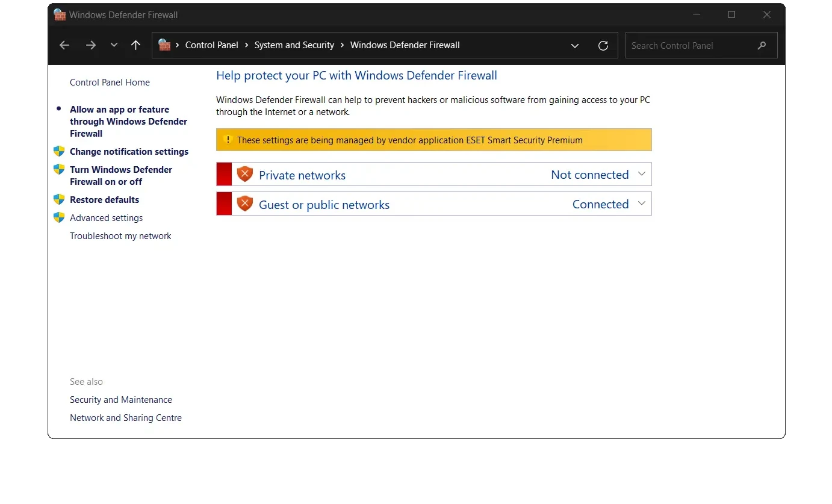The height and width of the screenshot is (504, 832).
Task: Click the search magnifier icon
Action: [x=762, y=45]
